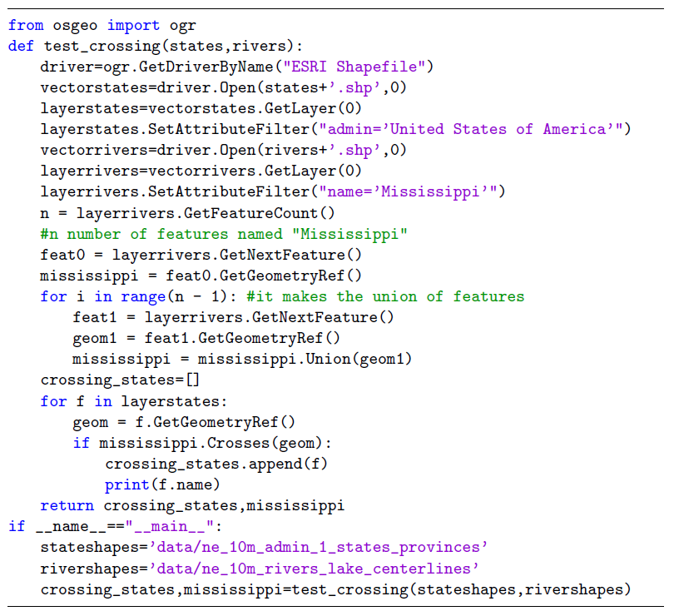Click the 'data/ne_10m_rivers_lake_centerlines' path string
The height and width of the screenshot is (616, 674).
tap(317, 569)
